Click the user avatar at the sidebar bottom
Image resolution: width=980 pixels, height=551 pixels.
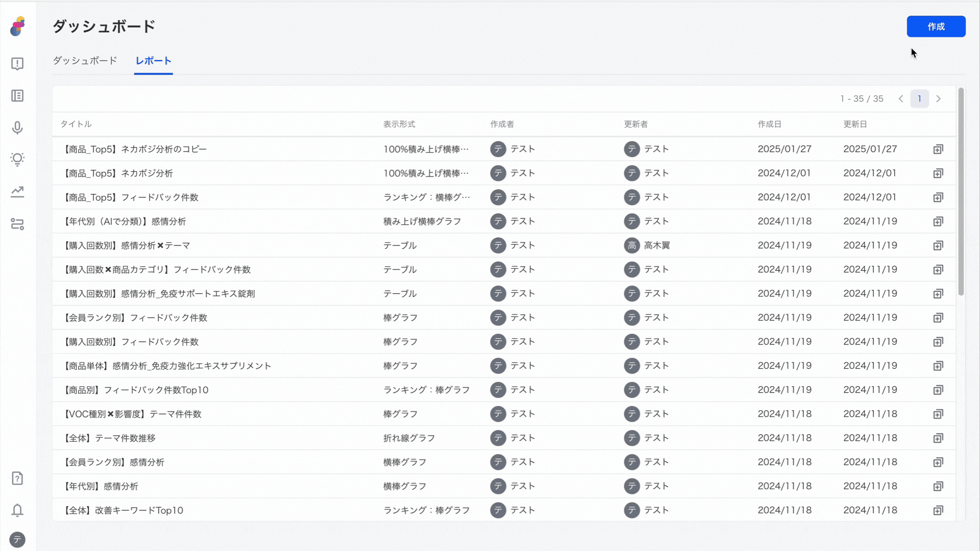(17, 540)
